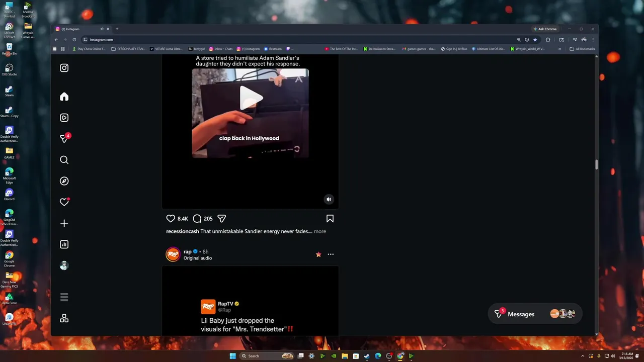The image size is (644, 362).
Task: Open a new Chrome tab
Action: coord(117,29)
